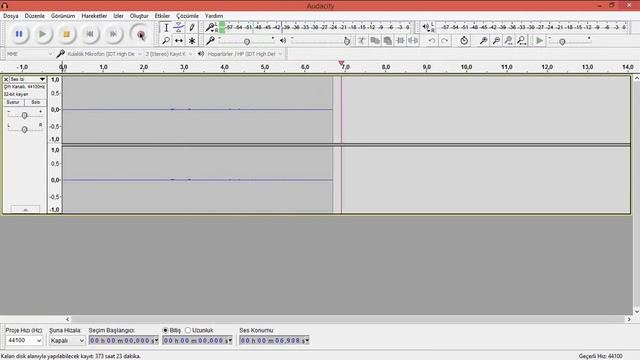640x360 pixels.
Task: Solo the track with Solo button
Action: pos(36,102)
